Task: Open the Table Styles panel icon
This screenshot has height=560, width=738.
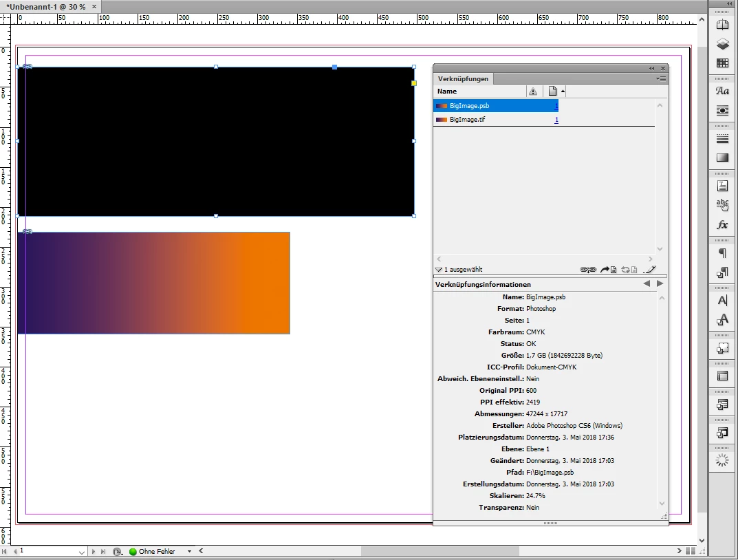Action: (x=722, y=405)
